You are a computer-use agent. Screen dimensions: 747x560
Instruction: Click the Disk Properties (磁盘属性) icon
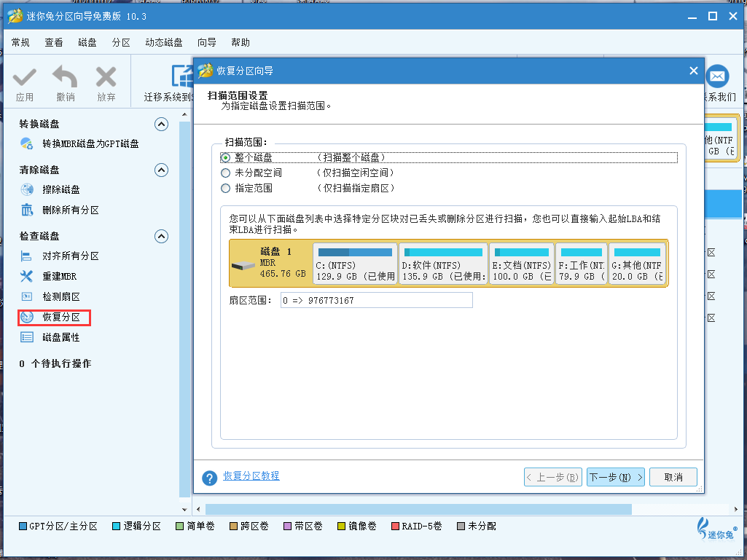[x=27, y=338]
